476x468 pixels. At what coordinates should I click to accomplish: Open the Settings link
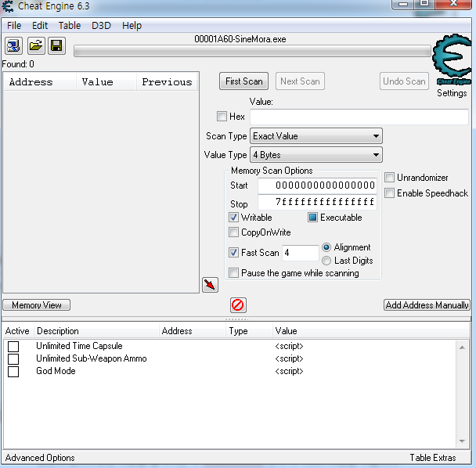tap(452, 93)
